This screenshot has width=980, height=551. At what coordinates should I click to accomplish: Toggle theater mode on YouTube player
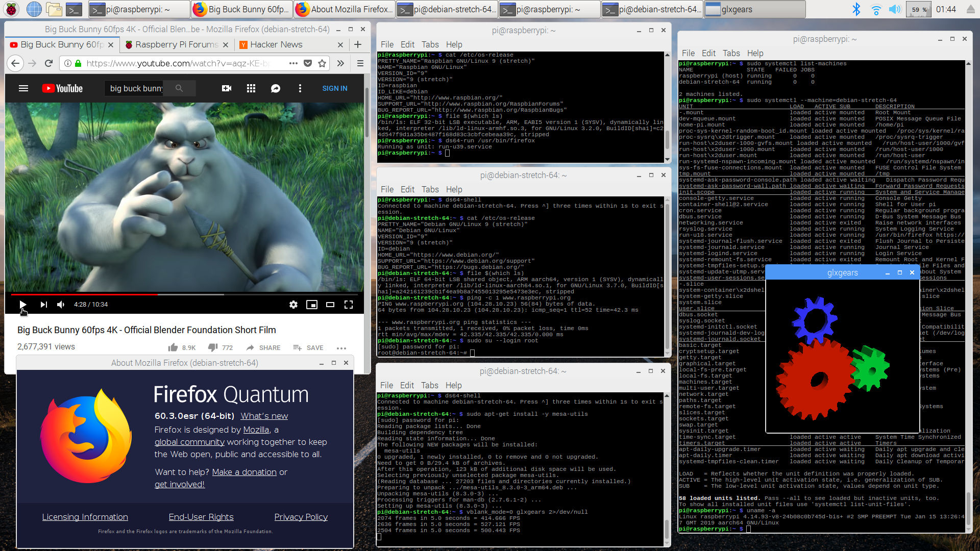[x=330, y=305]
